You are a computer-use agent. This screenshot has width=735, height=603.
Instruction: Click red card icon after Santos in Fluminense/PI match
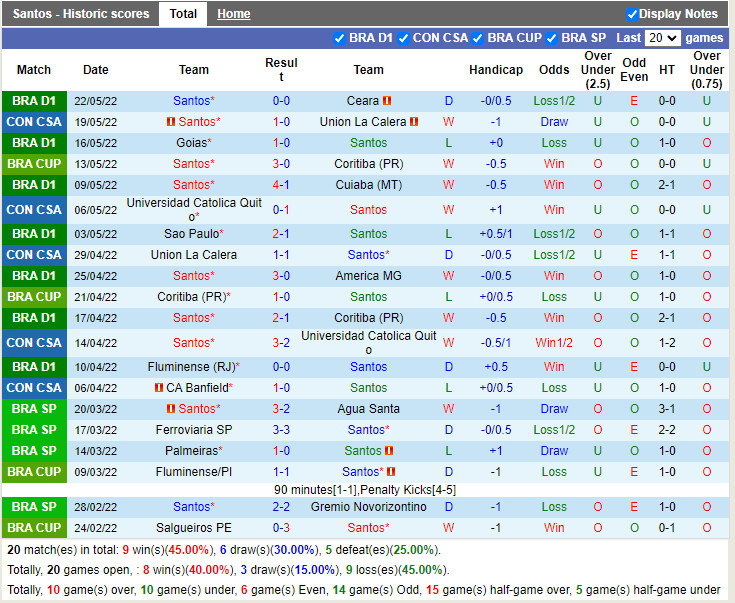(391, 472)
